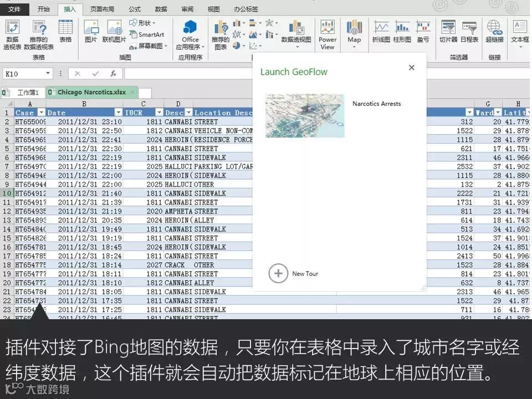The image size is (532, 399).
Task: Open Recommended Charts (推荐的图表)
Action: 221,35
